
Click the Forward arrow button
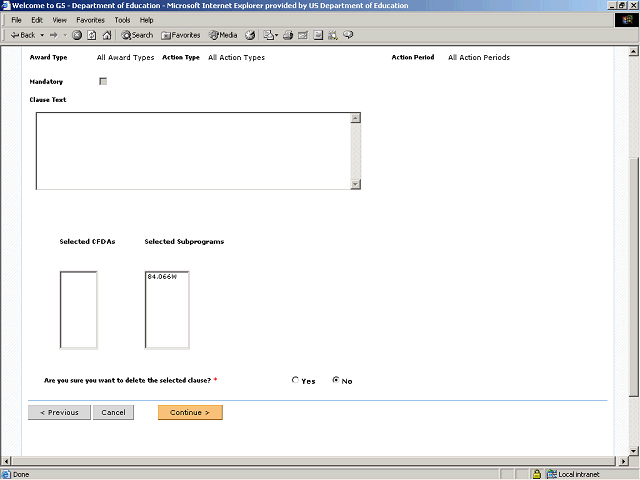pyautogui.click(x=54, y=35)
